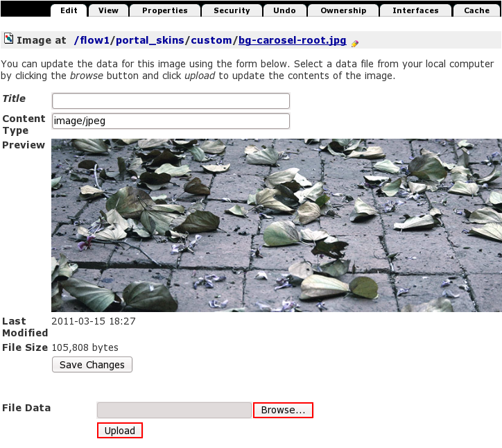Switch to the Ownership tab

(343, 10)
